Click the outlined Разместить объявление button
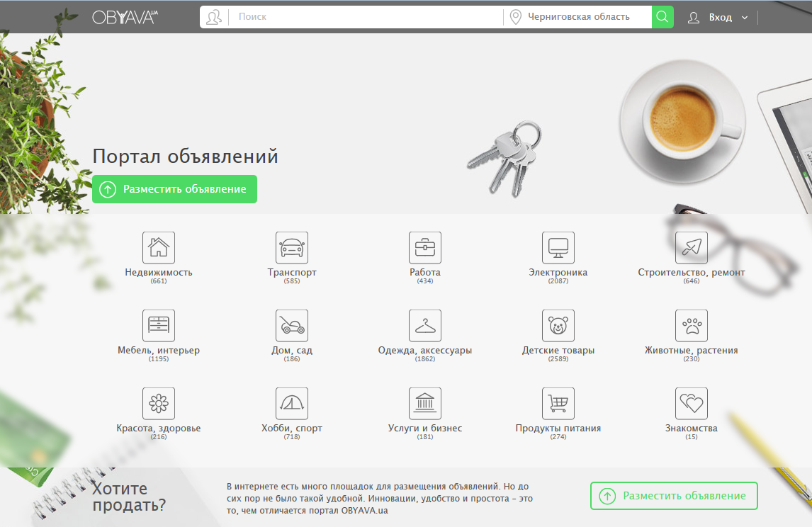 [x=674, y=496]
